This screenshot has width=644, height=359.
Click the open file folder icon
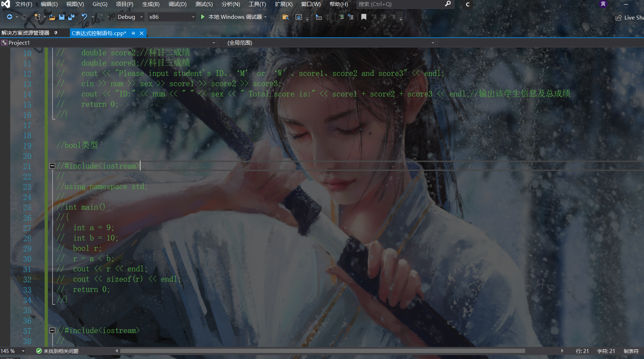pyautogui.click(x=52, y=17)
